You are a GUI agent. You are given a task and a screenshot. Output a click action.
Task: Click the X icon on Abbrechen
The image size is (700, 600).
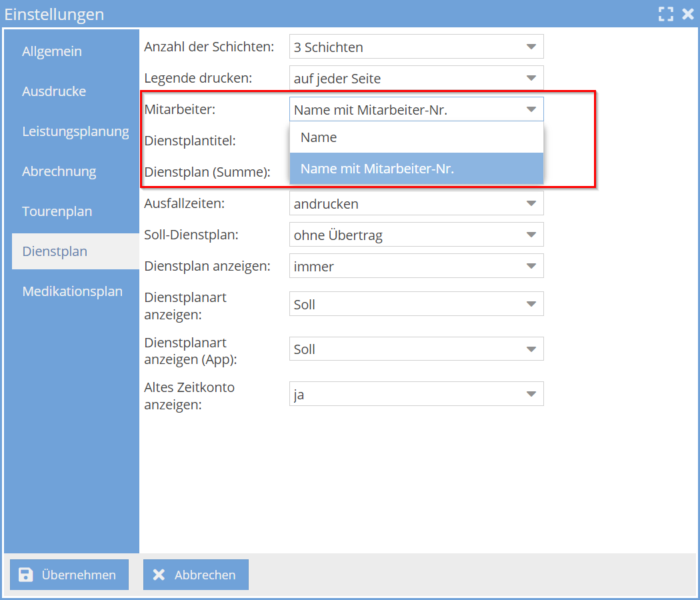pyautogui.click(x=159, y=575)
